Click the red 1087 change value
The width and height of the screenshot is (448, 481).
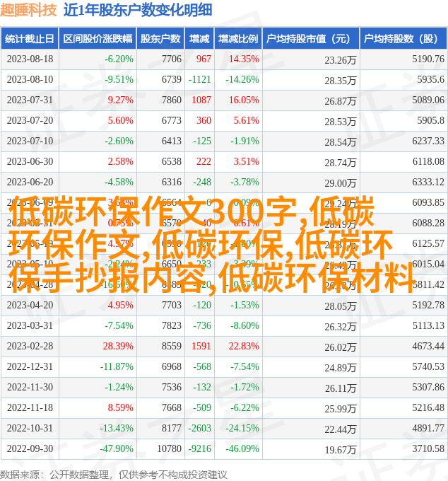201,100
